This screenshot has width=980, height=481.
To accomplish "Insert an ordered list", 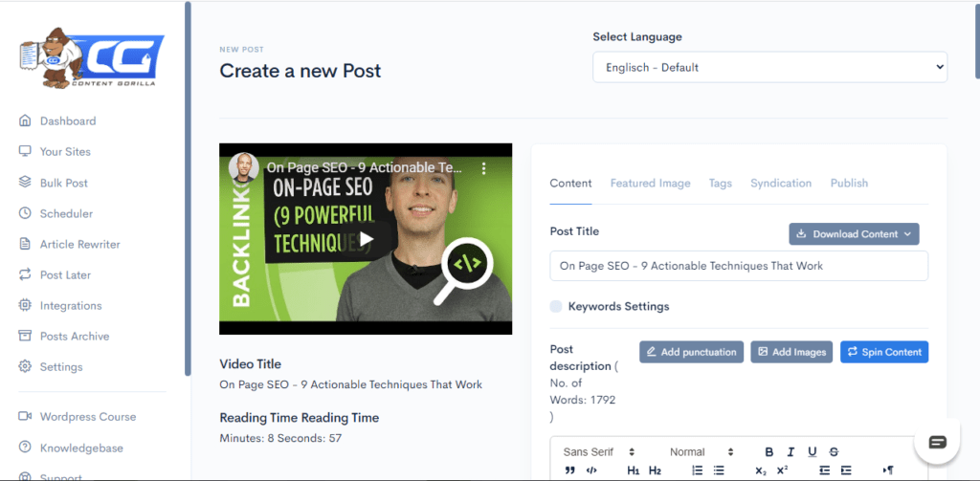I will pyautogui.click(x=698, y=470).
